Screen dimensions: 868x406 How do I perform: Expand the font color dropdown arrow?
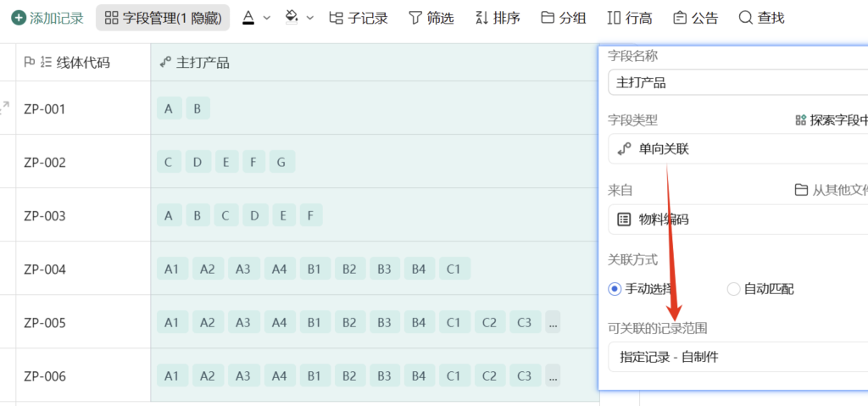[x=267, y=18]
